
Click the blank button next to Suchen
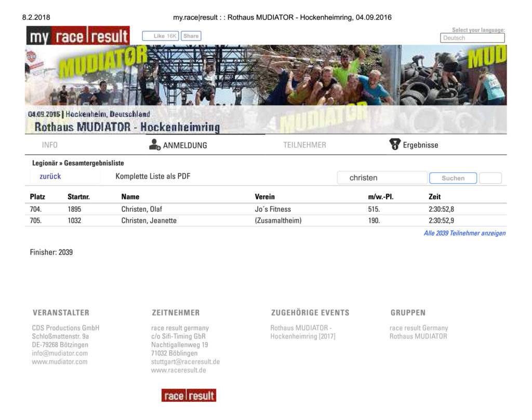[490, 178]
